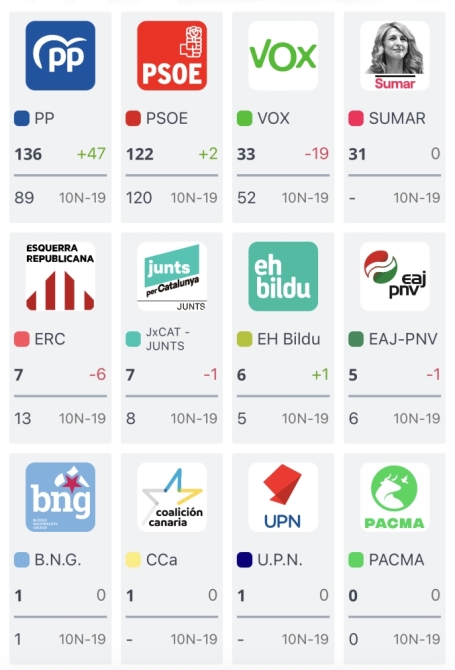Open the PP party logo
455x670 pixels.
pyautogui.click(x=60, y=56)
